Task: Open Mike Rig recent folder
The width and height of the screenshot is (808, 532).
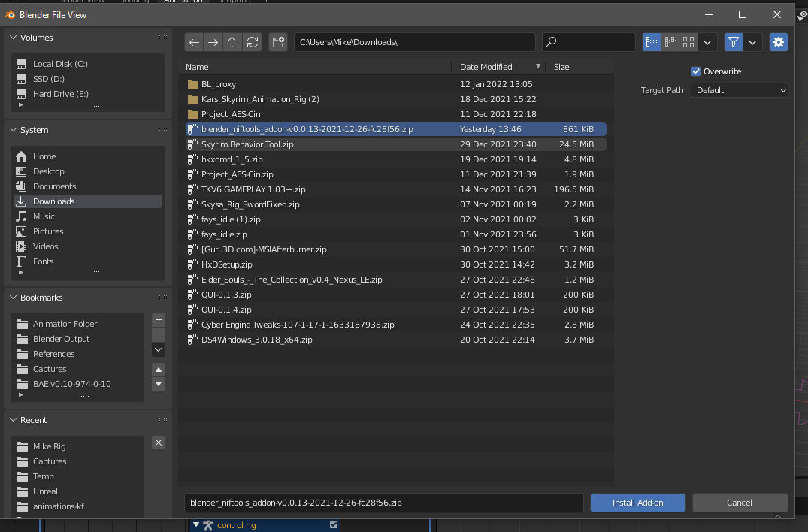Action: 77,446
